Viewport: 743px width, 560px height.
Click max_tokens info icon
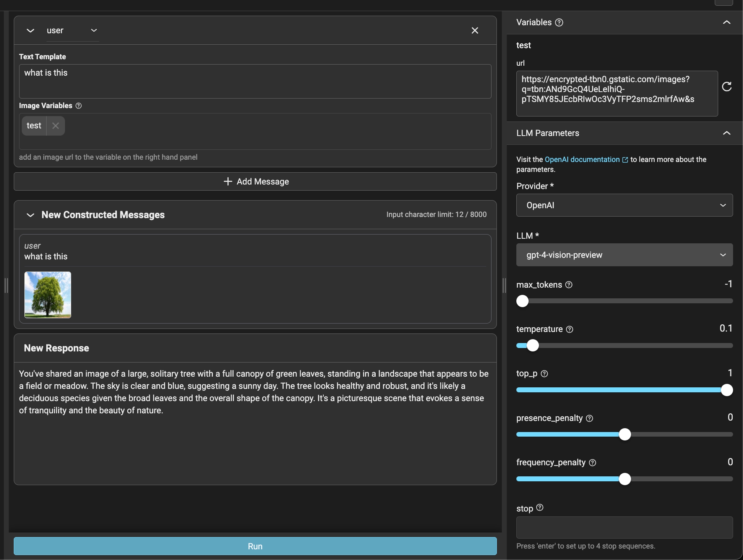[569, 285]
